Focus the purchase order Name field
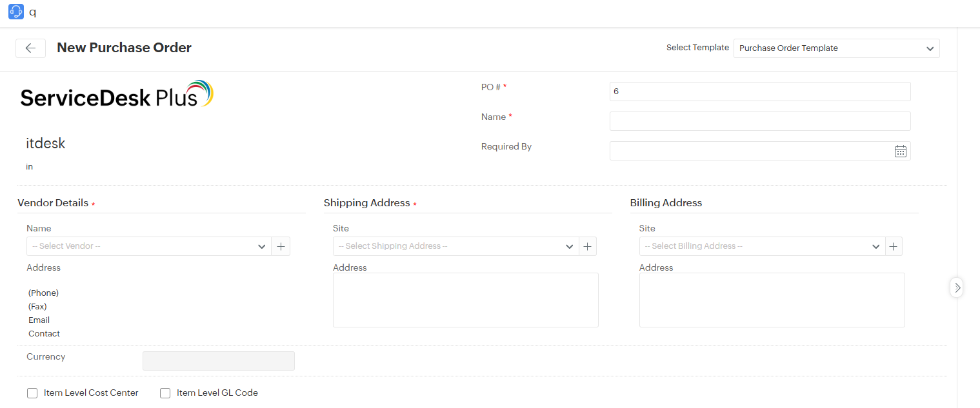The width and height of the screenshot is (980, 408). click(759, 121)
